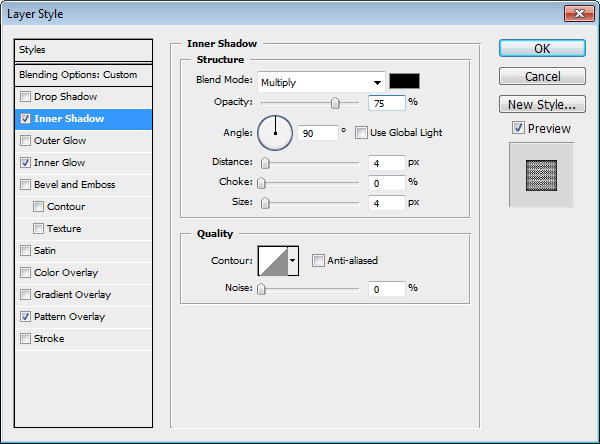This screenshot has height=444, width=600.
Task: Click the Choke slider handle
Action: pyautogui.click(x=261, y=183)
